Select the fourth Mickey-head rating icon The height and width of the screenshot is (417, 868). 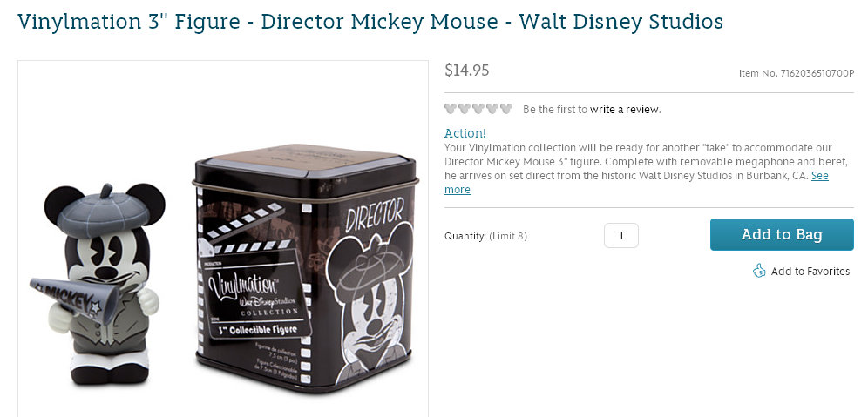(492, 109)
